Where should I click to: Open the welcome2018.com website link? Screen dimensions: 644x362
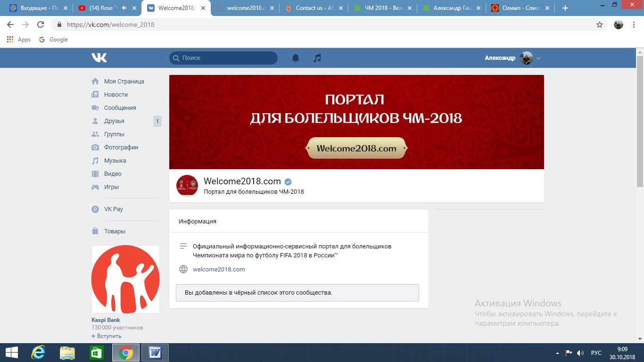point(219,269)
